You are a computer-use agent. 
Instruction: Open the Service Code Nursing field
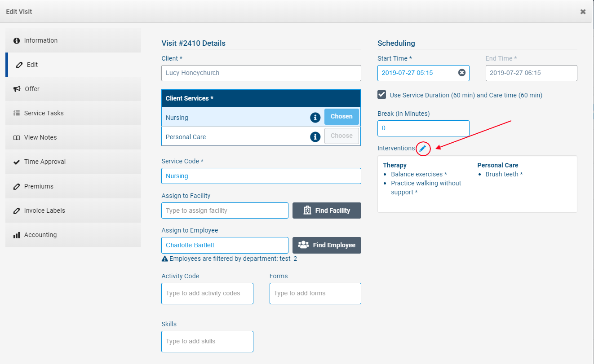[261, 176]
